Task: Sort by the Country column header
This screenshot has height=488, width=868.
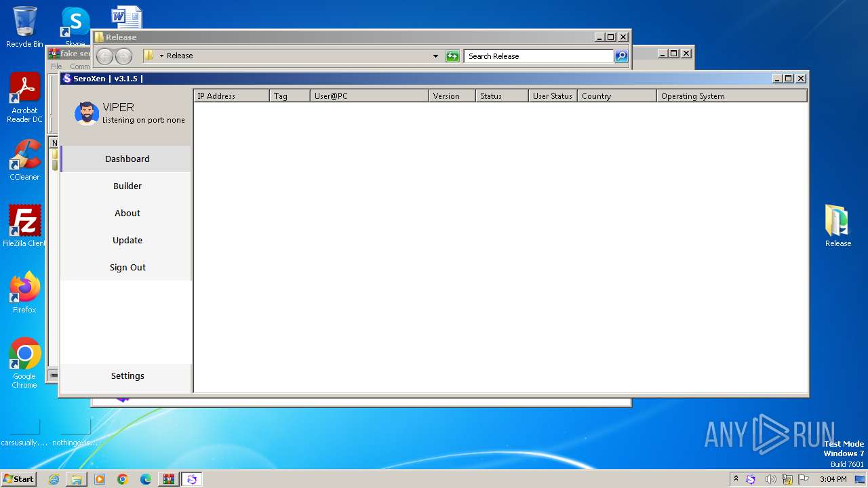Action: point(617,96)
